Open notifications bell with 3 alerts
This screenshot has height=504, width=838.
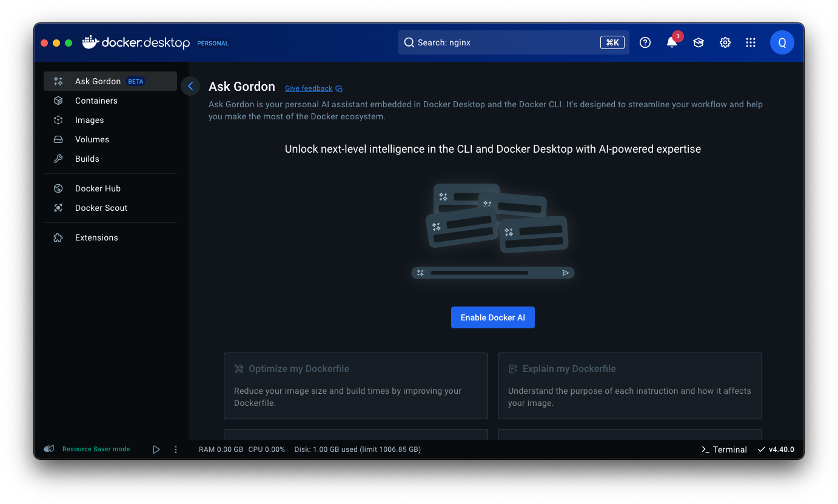(672, 42)
